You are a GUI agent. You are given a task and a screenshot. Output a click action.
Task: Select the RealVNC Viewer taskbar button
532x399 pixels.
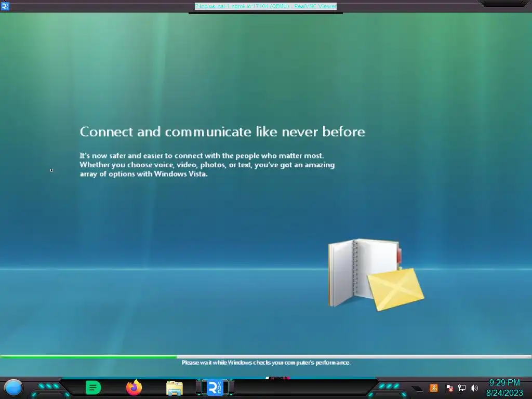tap(215, 388)
